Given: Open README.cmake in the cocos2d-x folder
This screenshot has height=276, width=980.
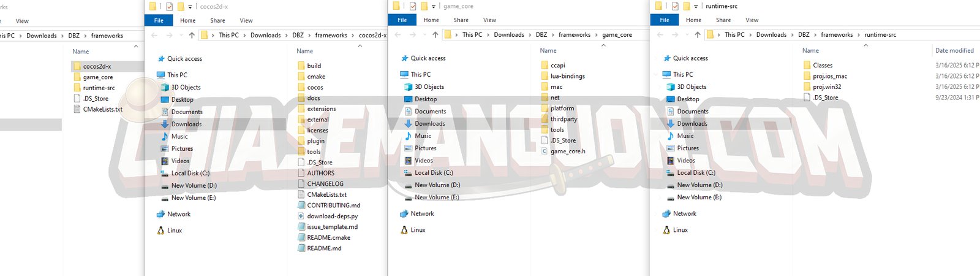Looking at the screenshot, I should pos(328,237).
